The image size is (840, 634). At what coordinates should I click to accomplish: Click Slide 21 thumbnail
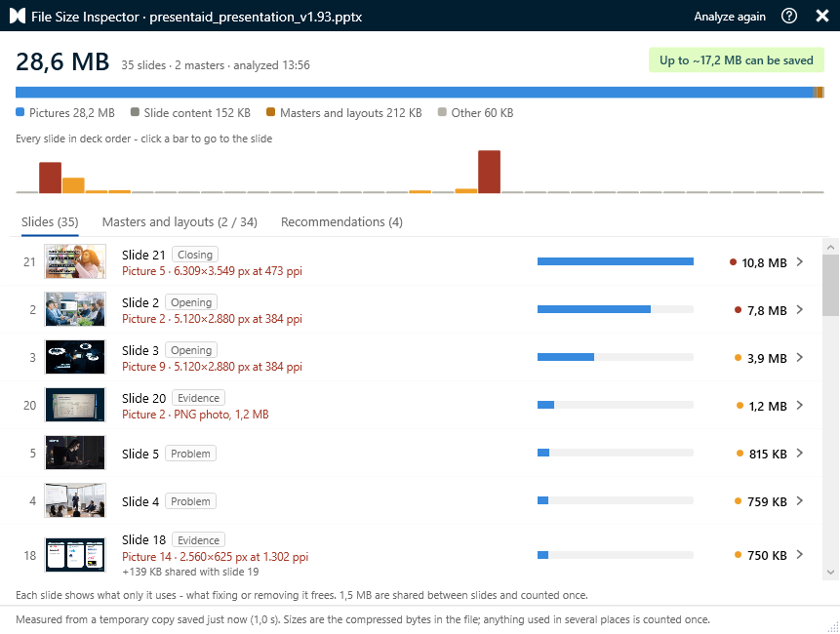[75, 261]
